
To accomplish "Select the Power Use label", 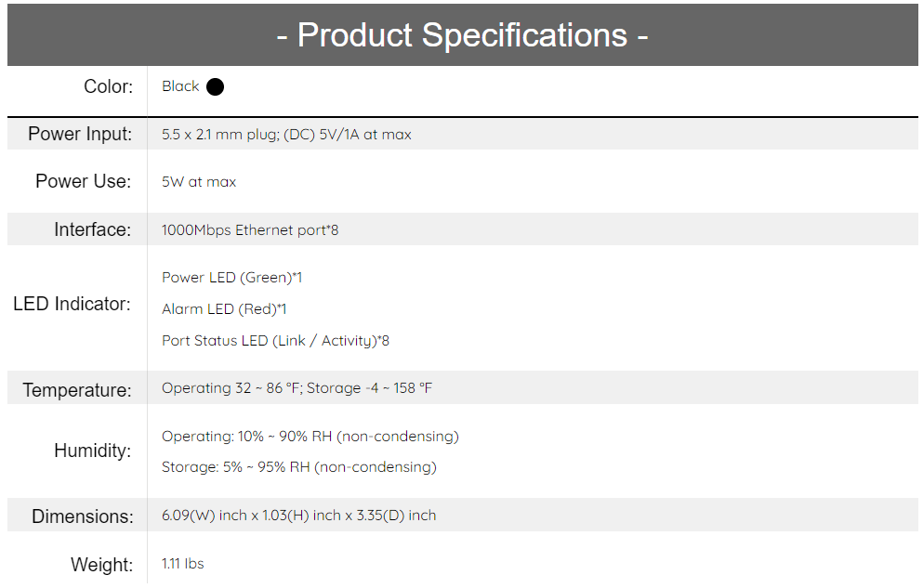I will tap(83, 181).
